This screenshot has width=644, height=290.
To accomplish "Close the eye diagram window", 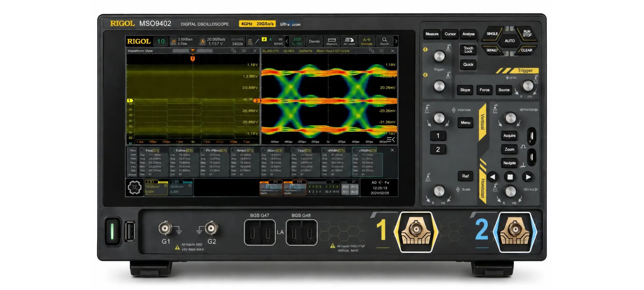I will 392,51.
